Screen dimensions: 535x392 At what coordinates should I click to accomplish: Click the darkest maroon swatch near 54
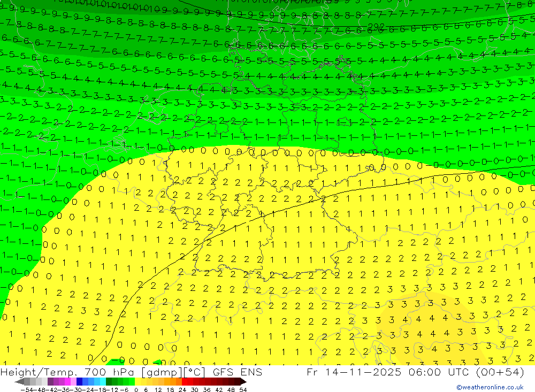[237, 381]
